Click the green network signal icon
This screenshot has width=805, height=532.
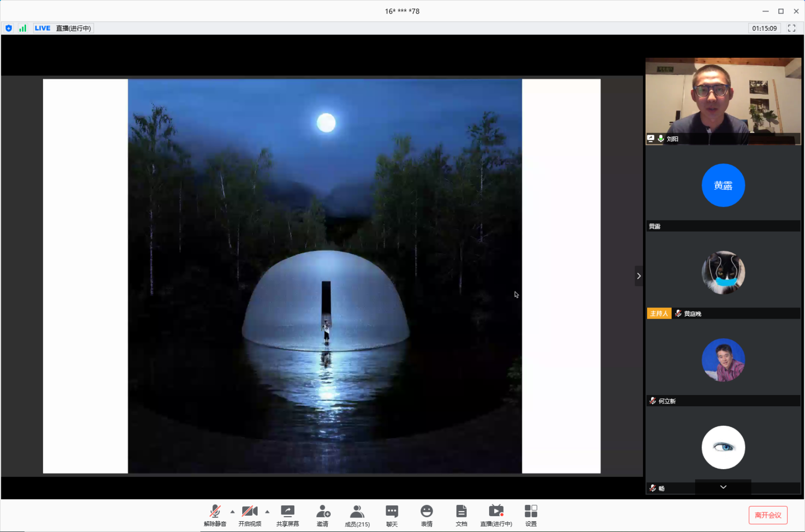coord(22,28)
